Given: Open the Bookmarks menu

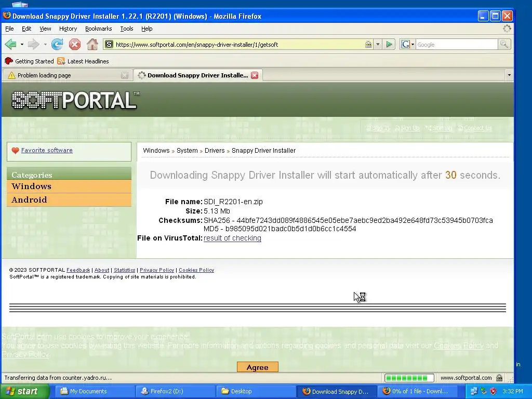Looking at the screenshot, I should click(98, 29).
